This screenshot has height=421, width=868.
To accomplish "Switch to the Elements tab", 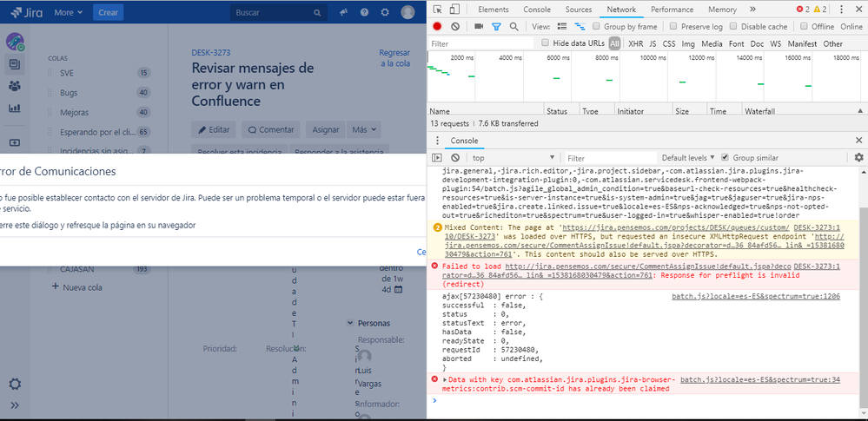I will pos(494,10).
